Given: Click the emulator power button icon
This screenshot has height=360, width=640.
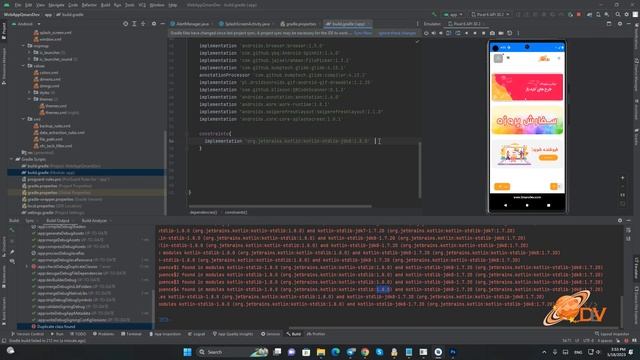Looking at the screenshot, I should pos(426,33).
